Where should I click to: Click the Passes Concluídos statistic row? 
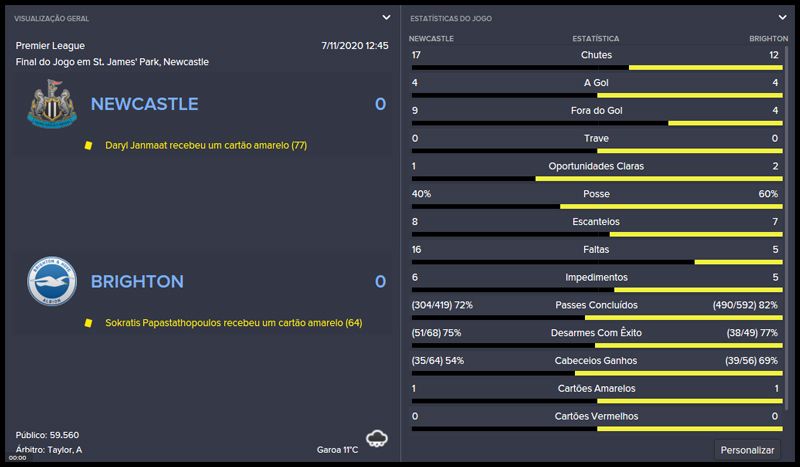(596, 304)
